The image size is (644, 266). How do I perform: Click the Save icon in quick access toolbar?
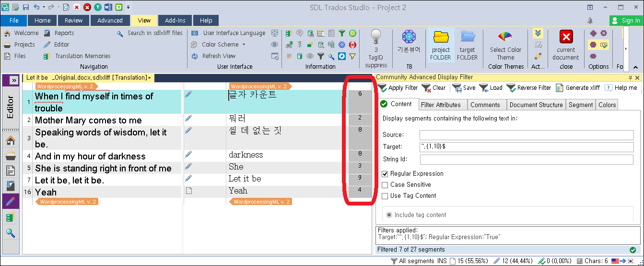tap(25, 7)
